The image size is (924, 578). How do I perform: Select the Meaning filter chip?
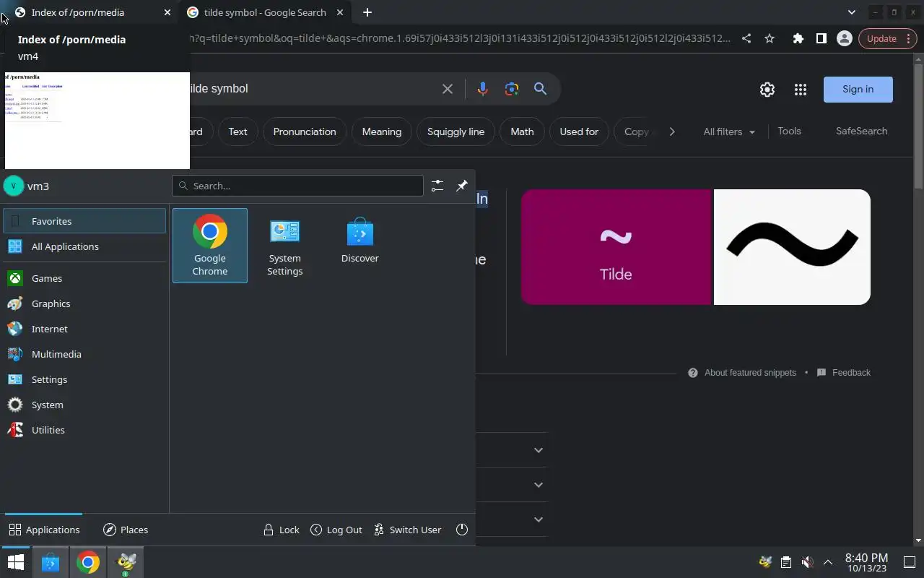coord(382,131)
